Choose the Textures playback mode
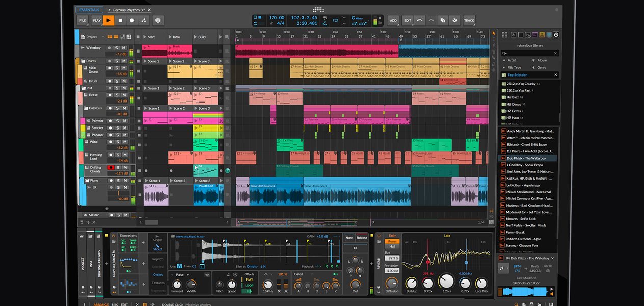 click(x=158, y=283)
